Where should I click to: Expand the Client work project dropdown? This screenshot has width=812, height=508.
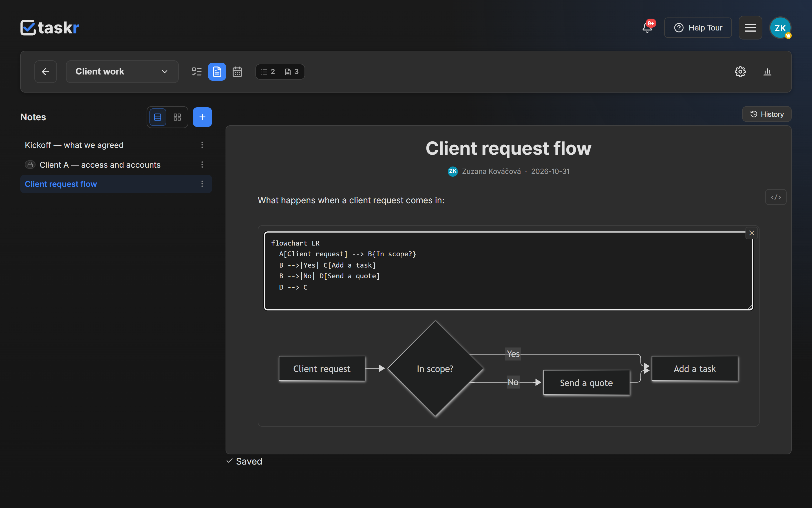click(122, 72)
